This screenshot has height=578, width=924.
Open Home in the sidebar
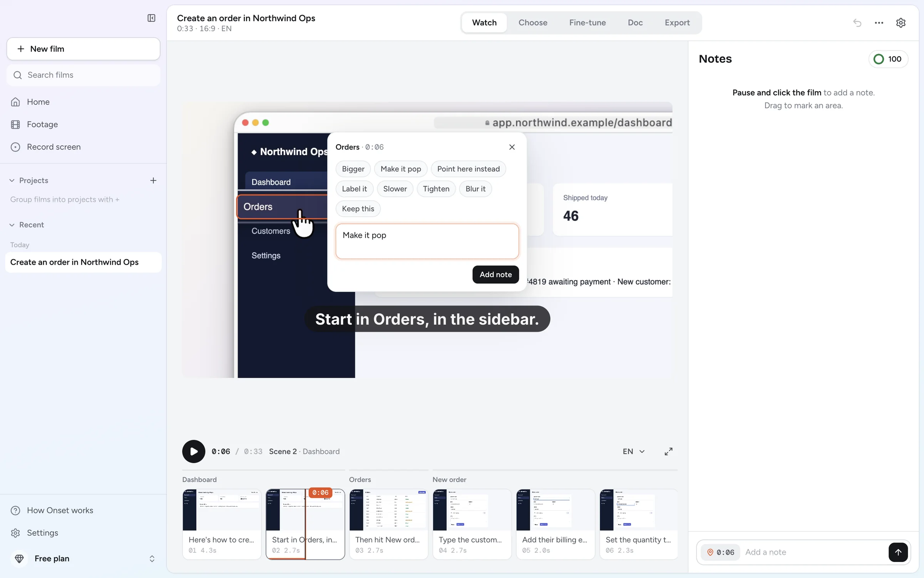coord(83,102)
